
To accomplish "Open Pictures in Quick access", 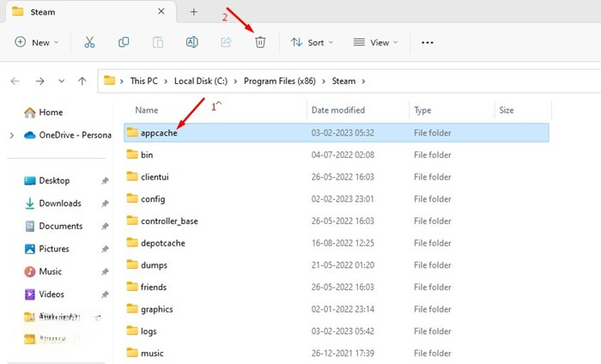I will (46, 249).
